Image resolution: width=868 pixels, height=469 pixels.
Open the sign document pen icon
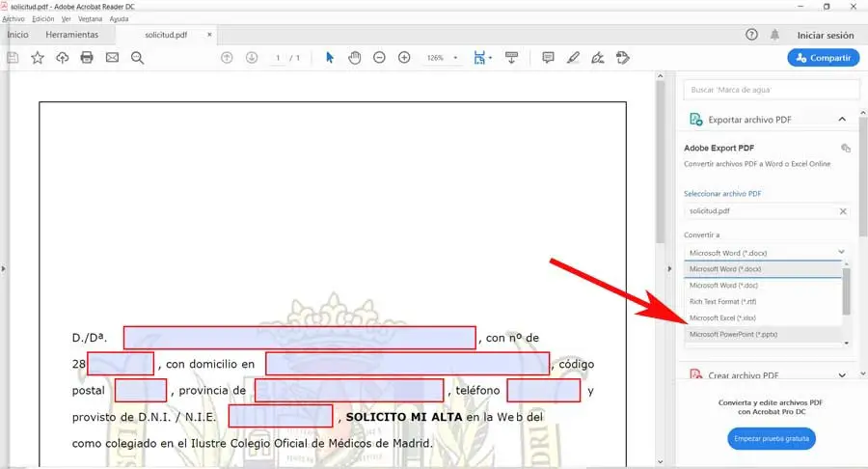pos(598,58)
